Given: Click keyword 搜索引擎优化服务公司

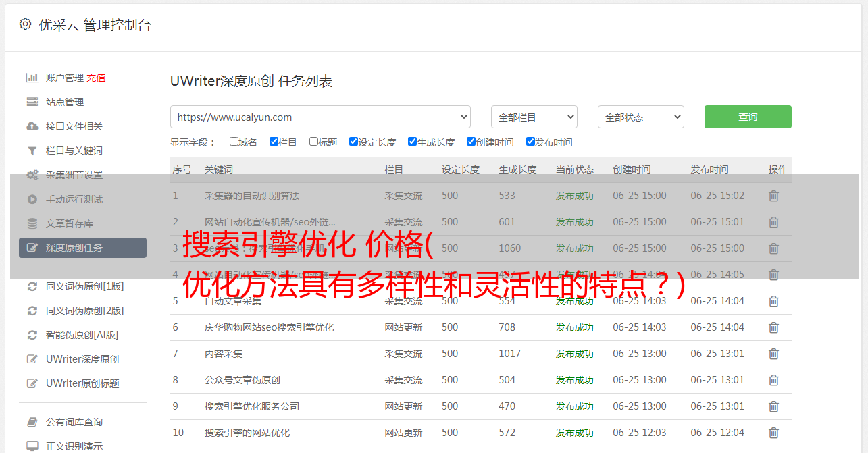Looking at the screenshot, I should coord(252,406).
